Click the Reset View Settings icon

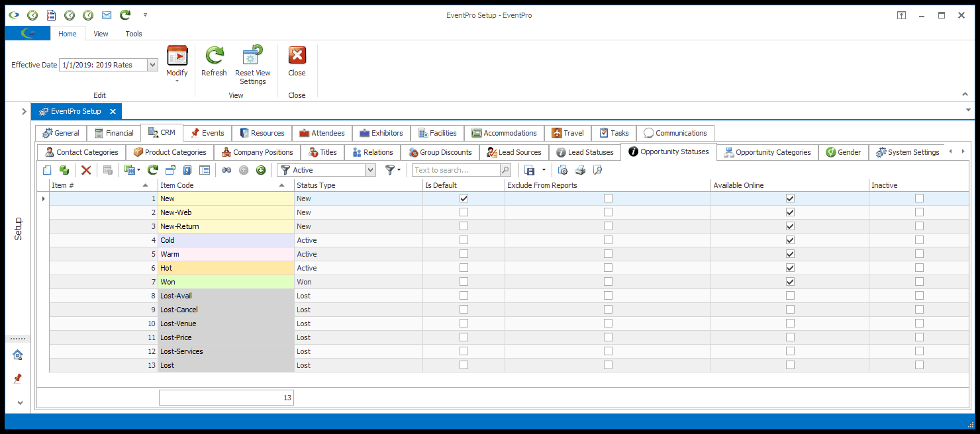point(253,56)
